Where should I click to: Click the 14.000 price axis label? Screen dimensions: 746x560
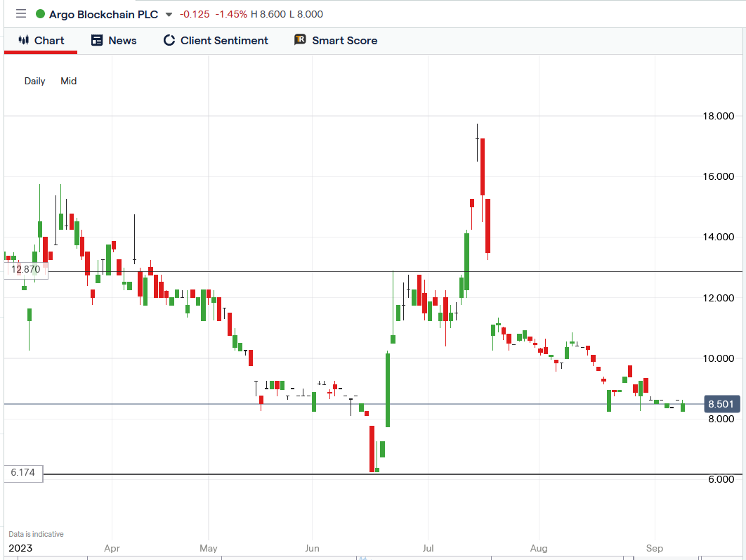719,237
